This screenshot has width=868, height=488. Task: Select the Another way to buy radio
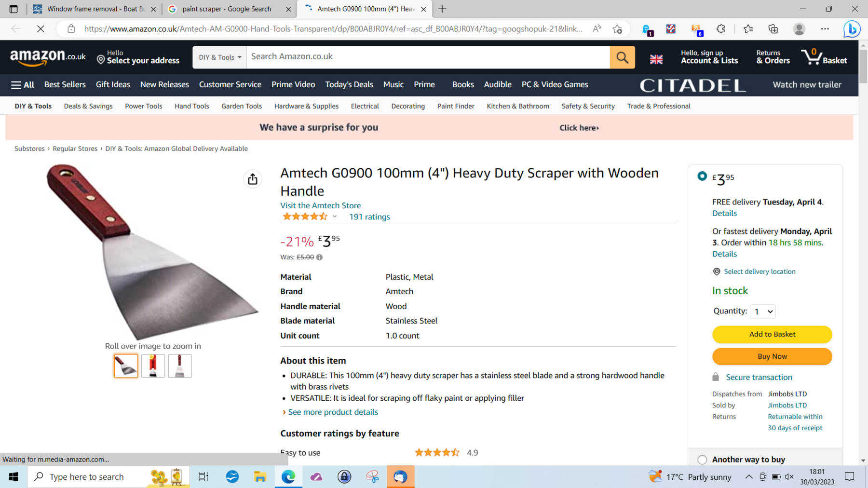702,460
